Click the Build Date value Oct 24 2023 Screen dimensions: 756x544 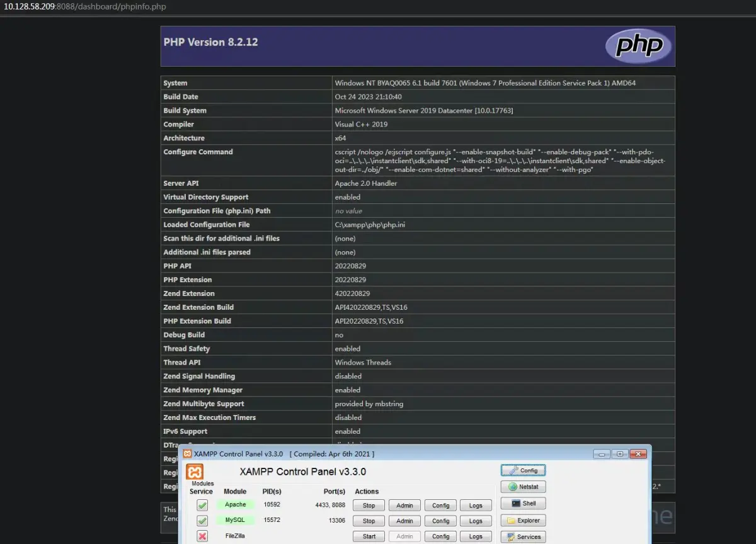coord(368,97)
